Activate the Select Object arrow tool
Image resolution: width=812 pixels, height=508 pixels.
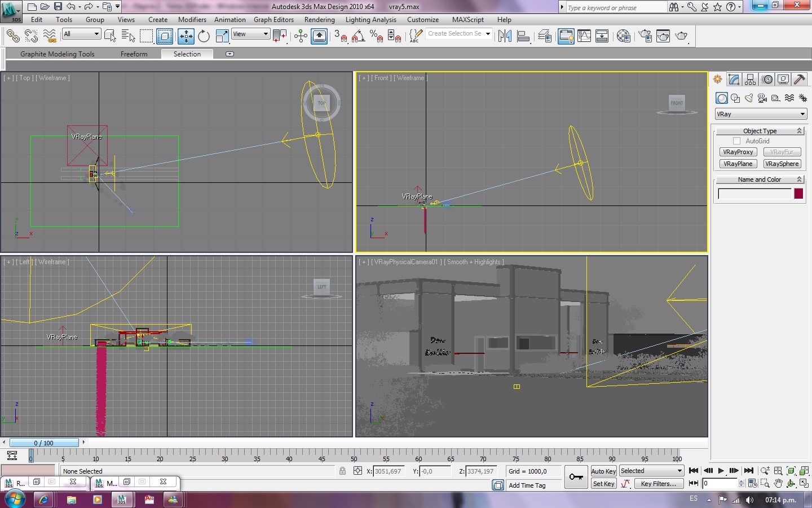point(110,36)
